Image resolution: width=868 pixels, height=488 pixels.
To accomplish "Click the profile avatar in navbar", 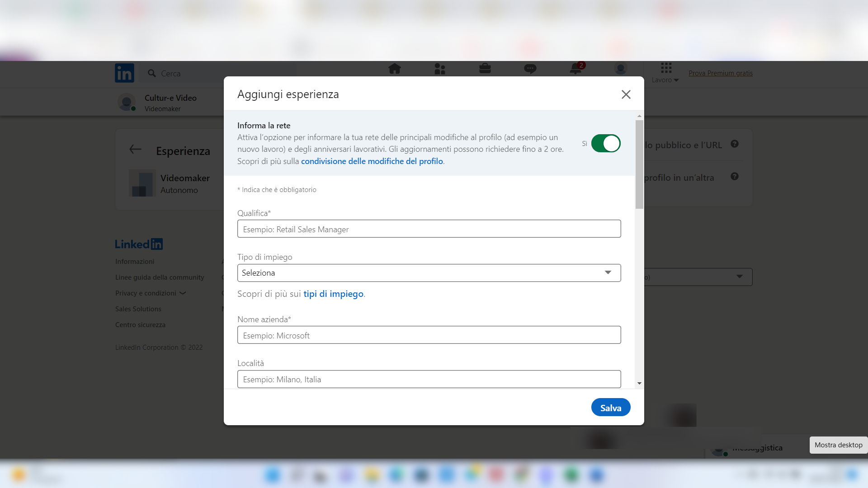I will pyautogui.click(x=620, y=69).
